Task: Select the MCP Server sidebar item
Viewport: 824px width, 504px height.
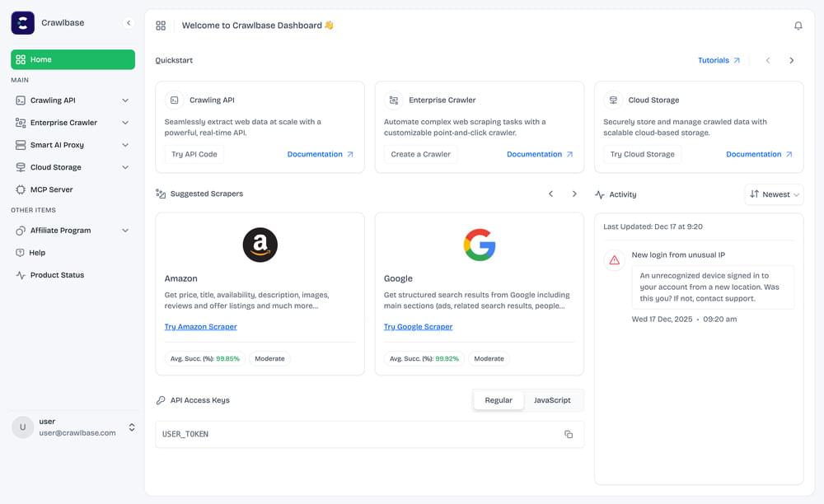Action: pyautogui.click(x=51, y=189)
